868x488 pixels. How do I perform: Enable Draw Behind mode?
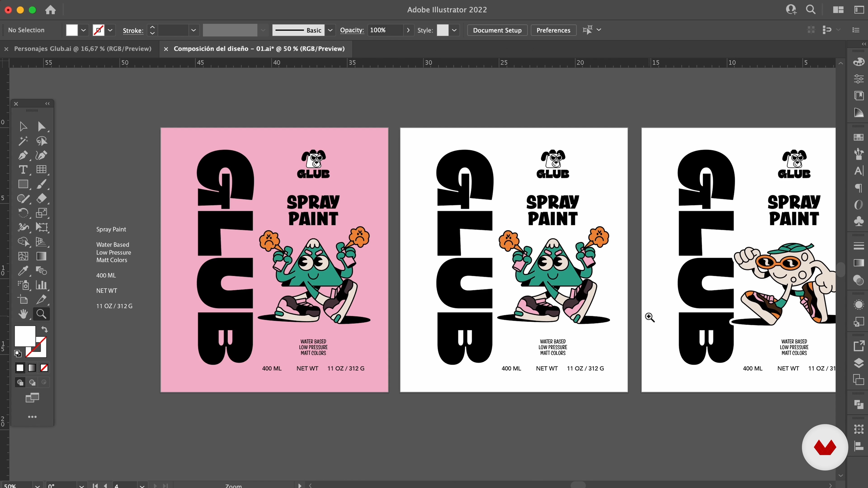pyautogui.click(x=32, y=382)
